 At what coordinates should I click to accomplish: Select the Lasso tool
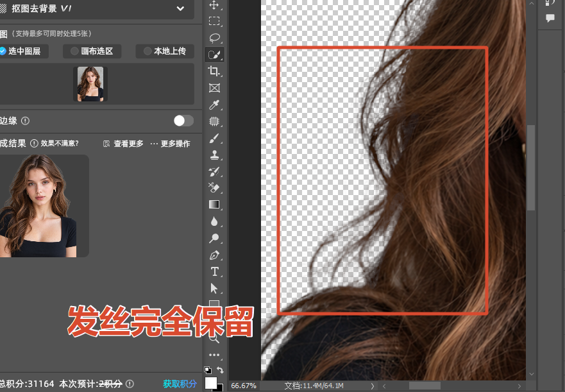pyautogui.click(x=214, y=37)
